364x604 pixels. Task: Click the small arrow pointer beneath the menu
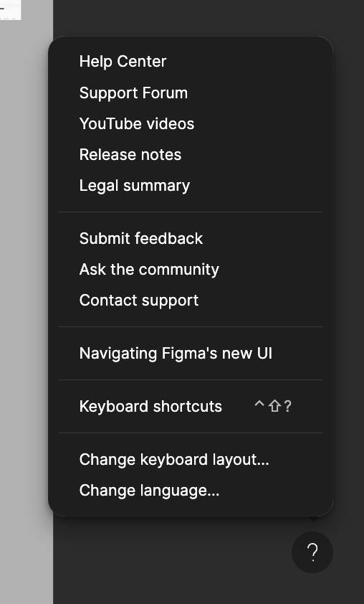pos(314,519)
